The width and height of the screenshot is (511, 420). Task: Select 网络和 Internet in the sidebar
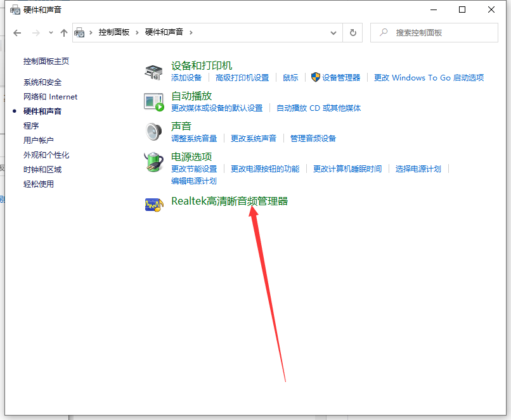pyautogui.click(x=50, y=97)
